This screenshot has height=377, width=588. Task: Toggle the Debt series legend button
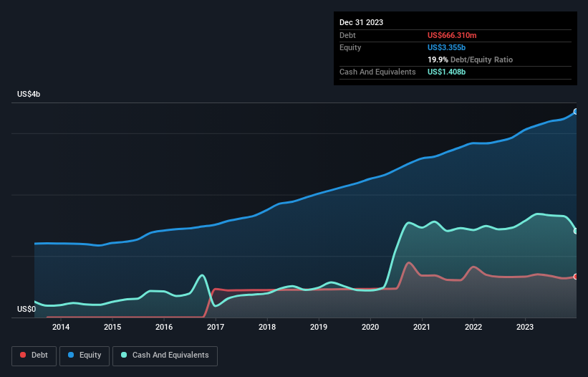pyautogui.click(x=34, y=355)
